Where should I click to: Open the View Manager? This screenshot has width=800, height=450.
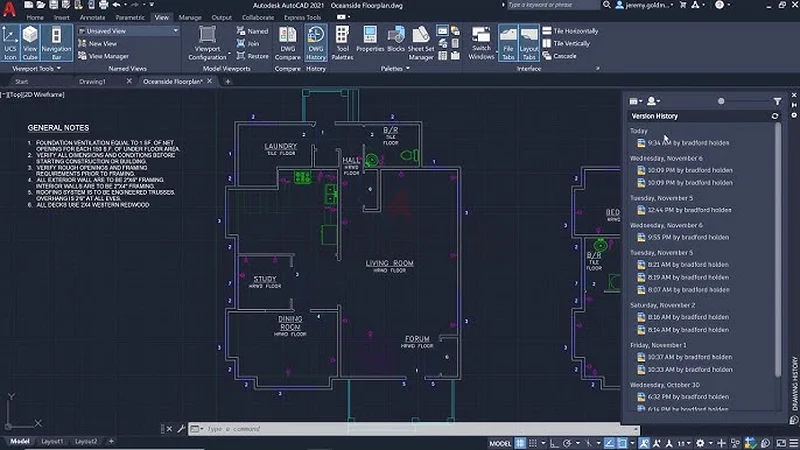pos(104,56)
